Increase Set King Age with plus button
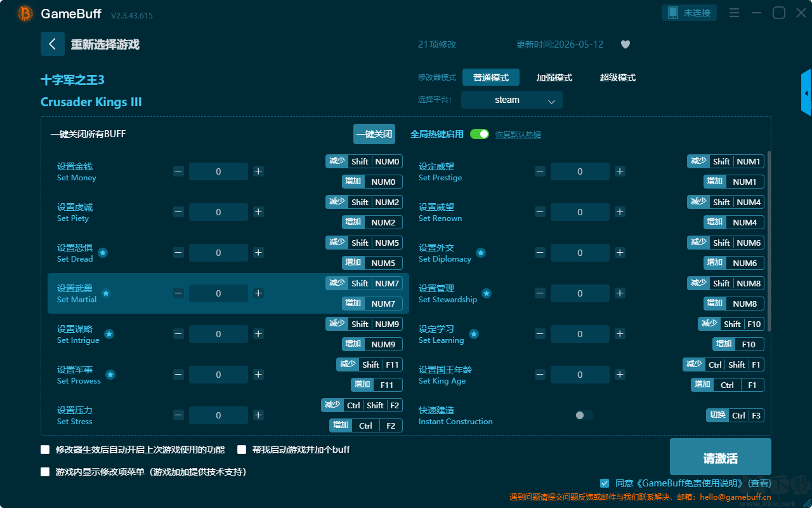This screenshot has width=812, height=508. [620, 375]
